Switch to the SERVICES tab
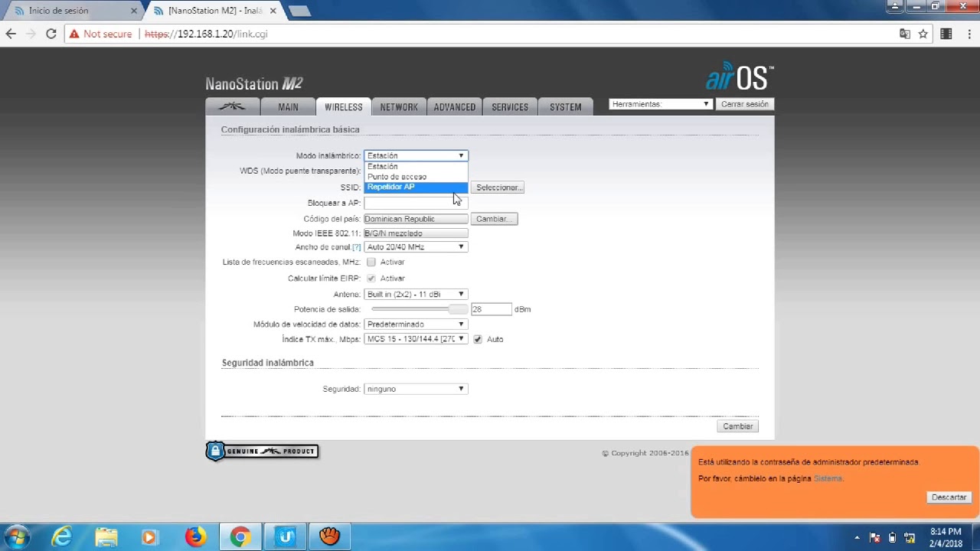The height and width of the screenshot is (551, 980). click(x=510, y=107)
